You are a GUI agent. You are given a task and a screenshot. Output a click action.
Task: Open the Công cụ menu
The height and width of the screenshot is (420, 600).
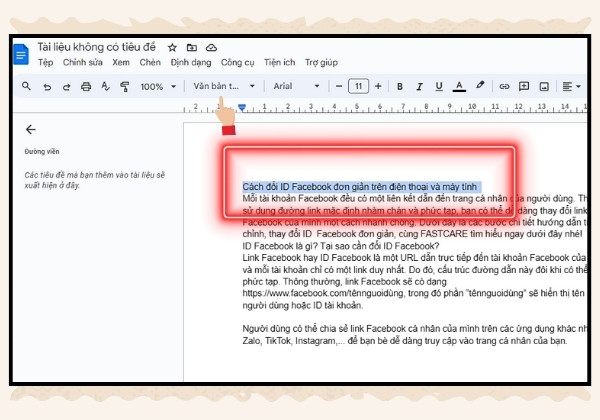click(x=237, y=62)
